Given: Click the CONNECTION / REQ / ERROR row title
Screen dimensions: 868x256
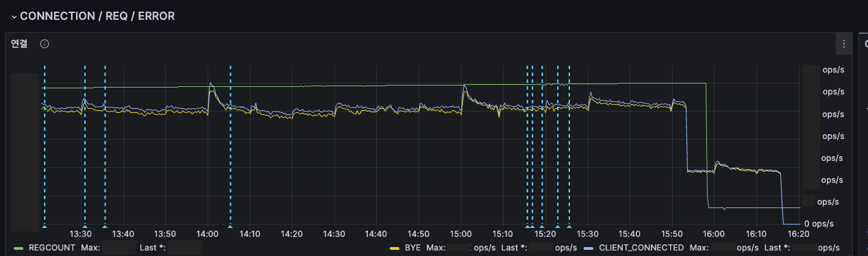Looking at the screenshot, I should click(97, 16).
